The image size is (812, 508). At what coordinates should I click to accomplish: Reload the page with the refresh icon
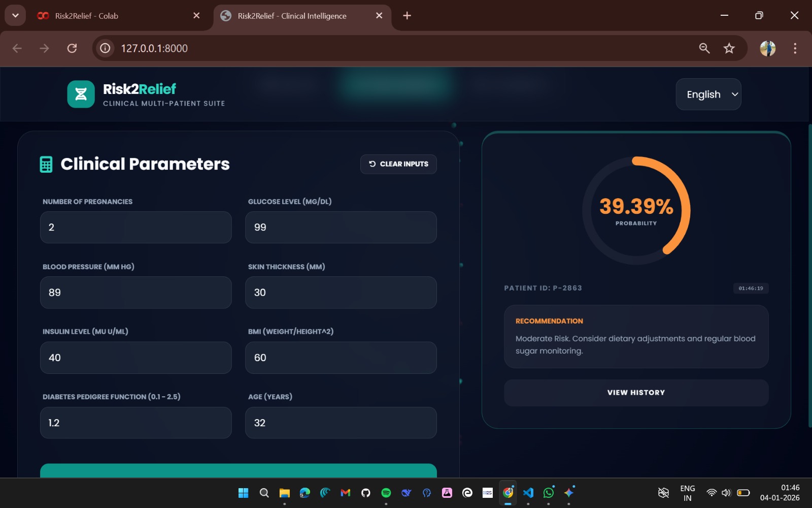coord(72,48)
